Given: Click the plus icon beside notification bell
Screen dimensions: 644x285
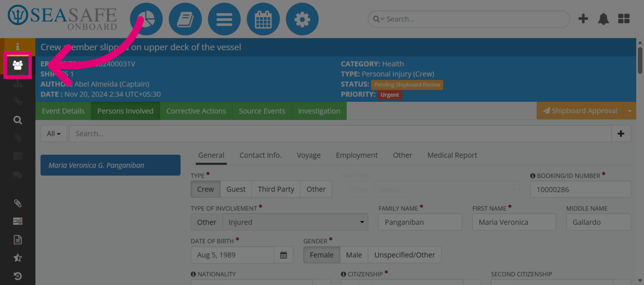Looking at the screenshot, I should [x=583, y=19].
